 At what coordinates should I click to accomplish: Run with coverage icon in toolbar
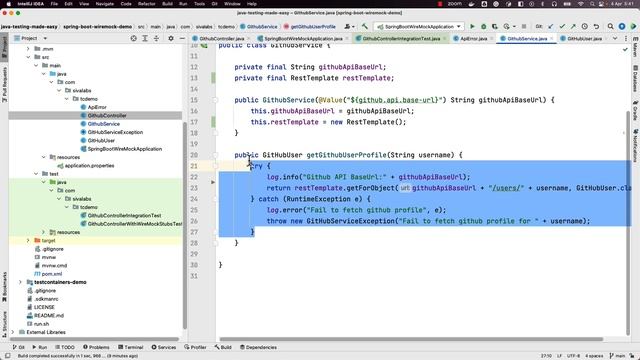pos(495,27)
